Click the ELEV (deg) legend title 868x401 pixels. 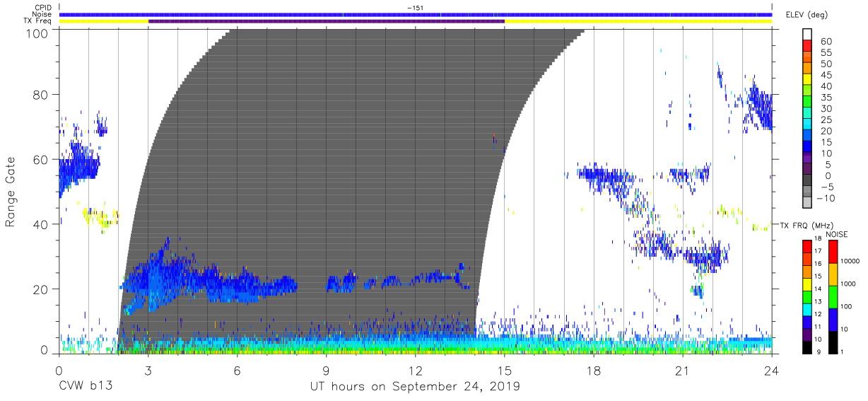[x=807, y=15]
